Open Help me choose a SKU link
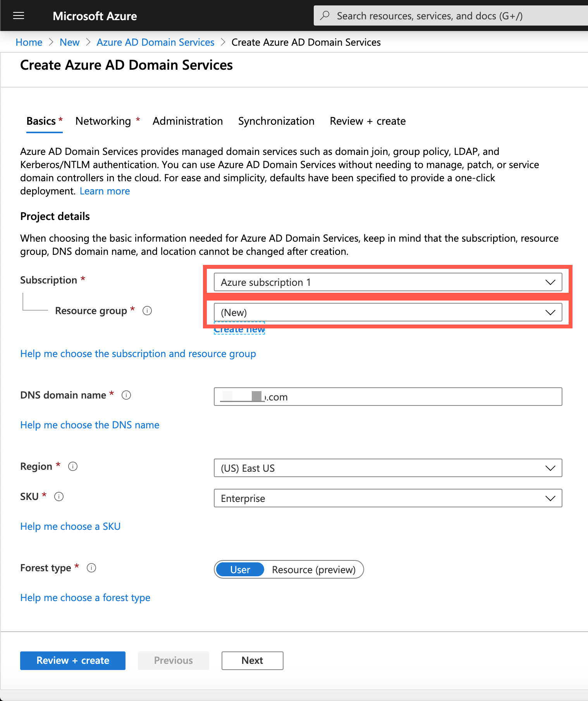Viewport: 588px width, 701px height. 70,527
